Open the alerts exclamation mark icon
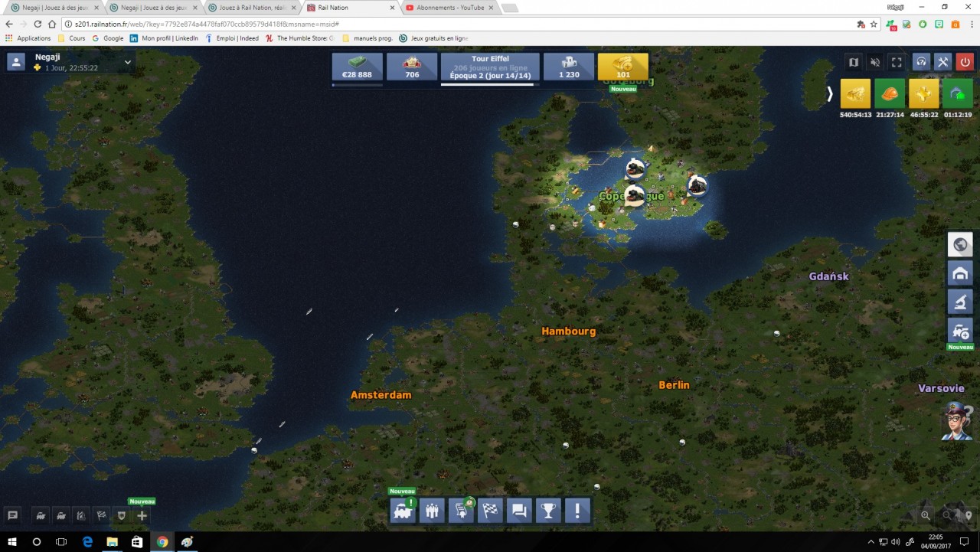This screenshot has height=552, width=980. point(577,511)
